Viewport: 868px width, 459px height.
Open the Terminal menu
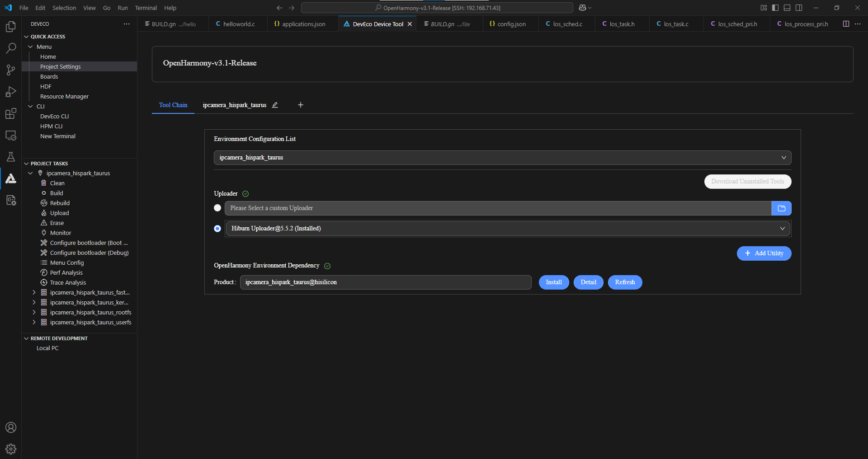click(146, 8)
